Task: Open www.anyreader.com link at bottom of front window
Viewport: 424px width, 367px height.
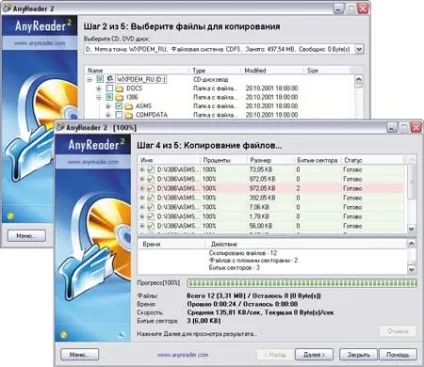Action: coord(183,355)
